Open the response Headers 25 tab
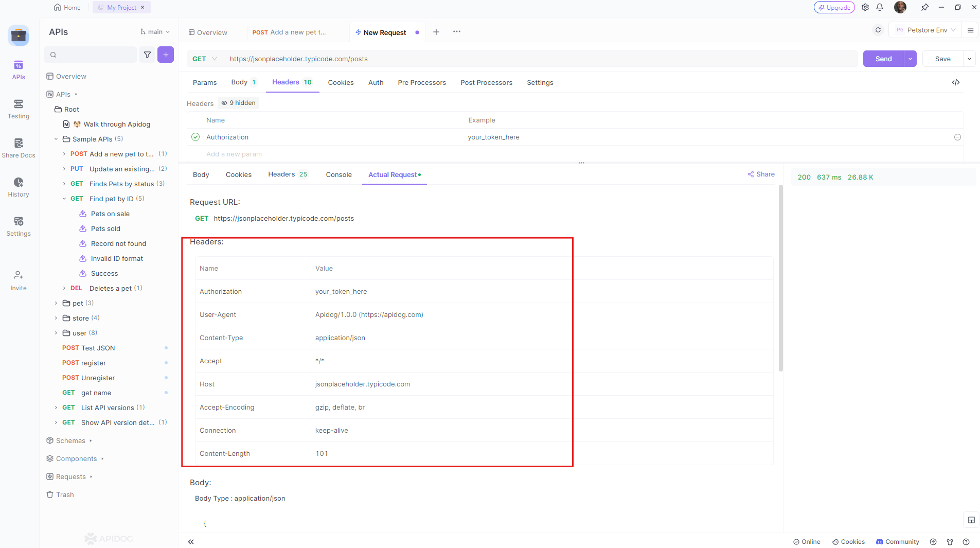980x548 pixels. 288,174
